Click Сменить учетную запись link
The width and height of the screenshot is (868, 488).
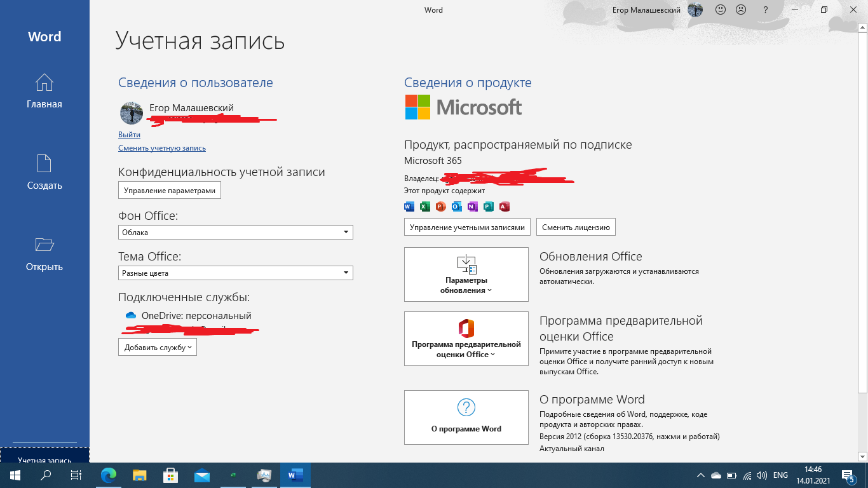pos(162,148)
